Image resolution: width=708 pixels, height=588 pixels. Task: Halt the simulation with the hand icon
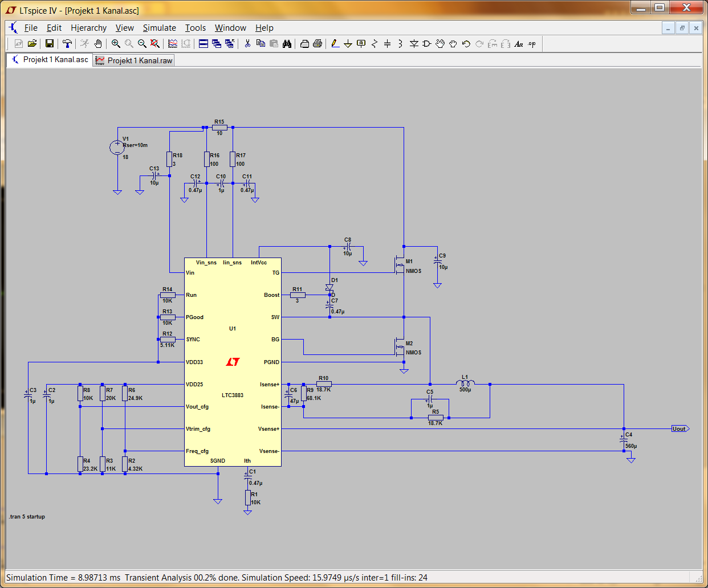(98, 44)
